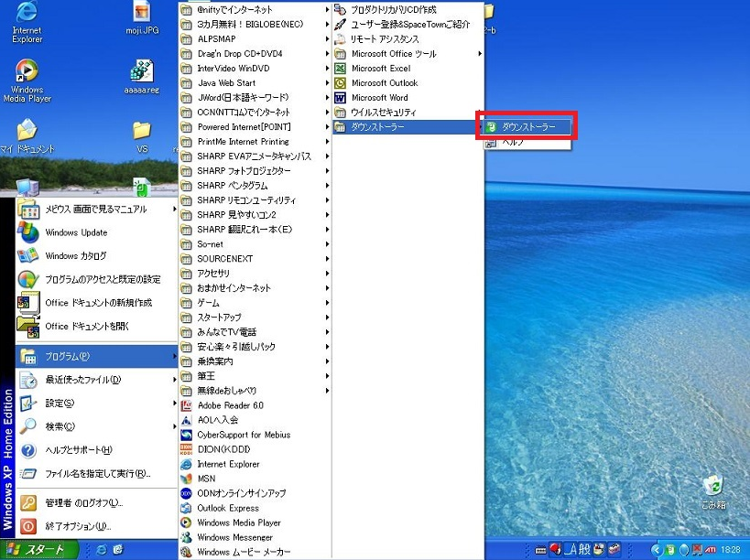Screen dimensions: 750x560
Task: Open Adobe Reader 6.0
Action: tap(230, 405)
